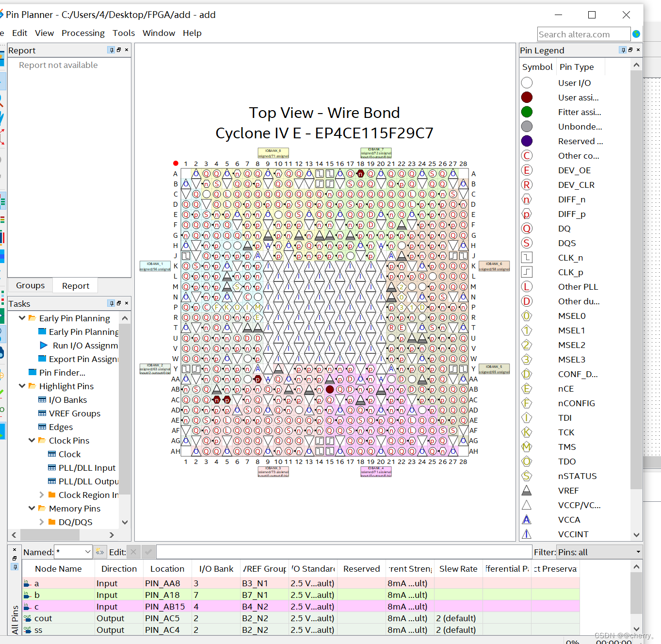Collapse the Highlight Pins folder
This screenshot has width=661, height=644.
22,386
